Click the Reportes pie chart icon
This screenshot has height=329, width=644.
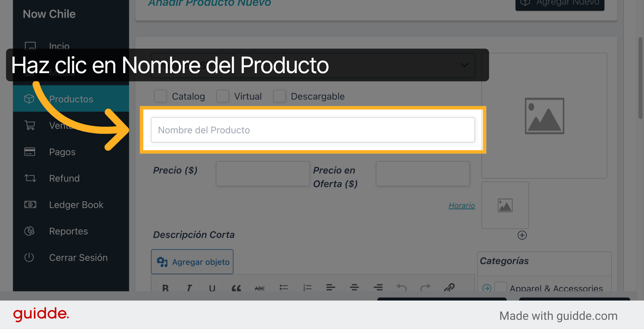30,231
